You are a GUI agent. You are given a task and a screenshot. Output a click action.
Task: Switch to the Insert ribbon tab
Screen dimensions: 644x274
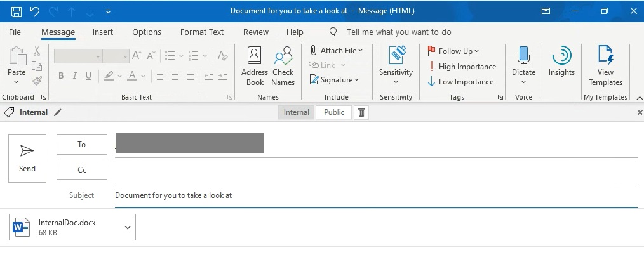pyautogui.click(x=103, y=32)
